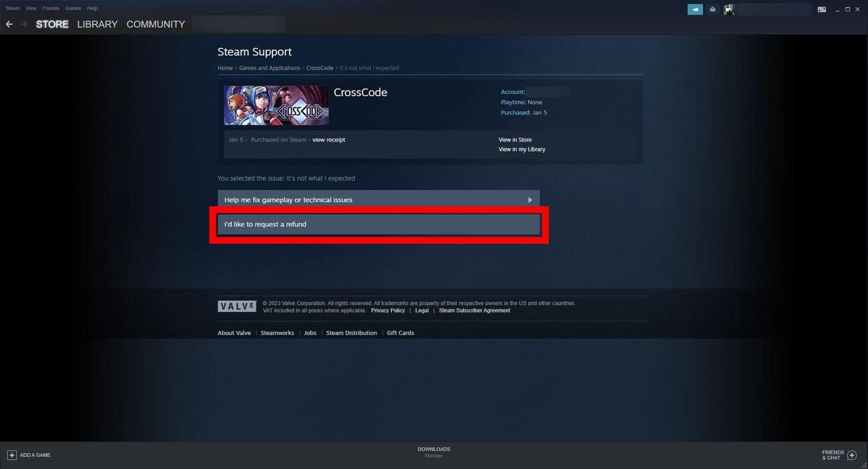868x469 pixels.
Task: Click the view receipt link
Action: [329, 140]
